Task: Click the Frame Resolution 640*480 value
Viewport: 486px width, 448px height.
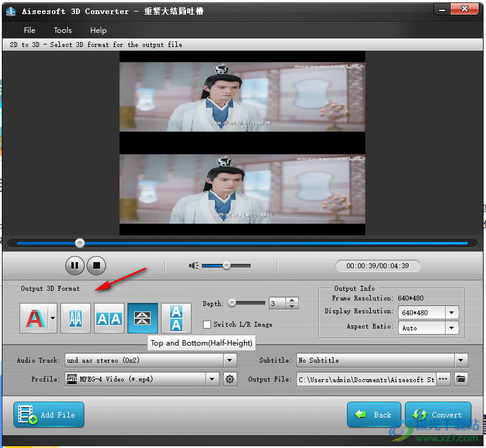Action: pos(410,298)
